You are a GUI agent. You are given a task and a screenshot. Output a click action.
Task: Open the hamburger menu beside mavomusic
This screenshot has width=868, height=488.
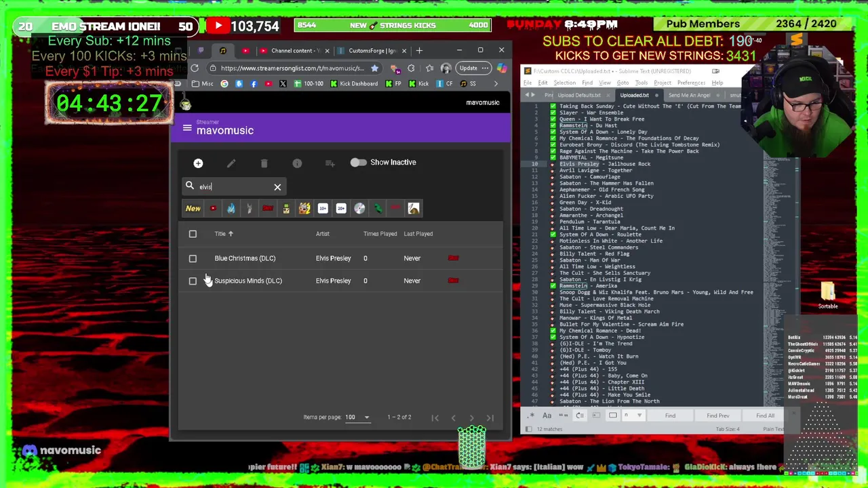[187, 127]
